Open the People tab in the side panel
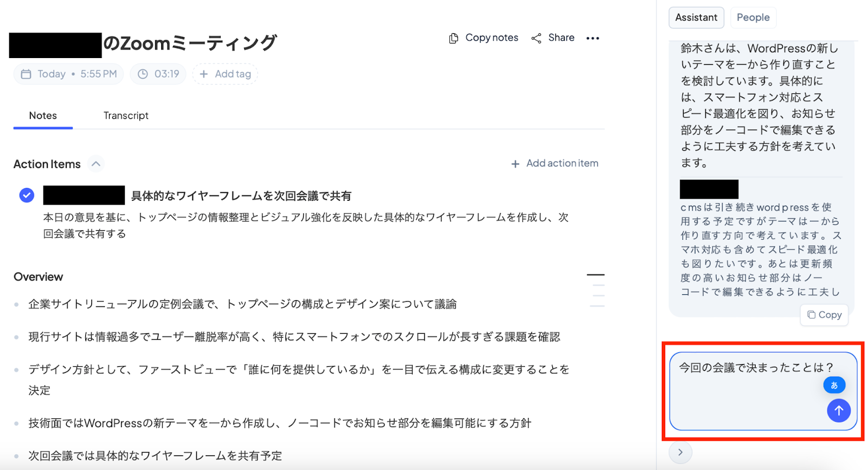The width and height of the screenshot is (868, 470). pos(753,17)
